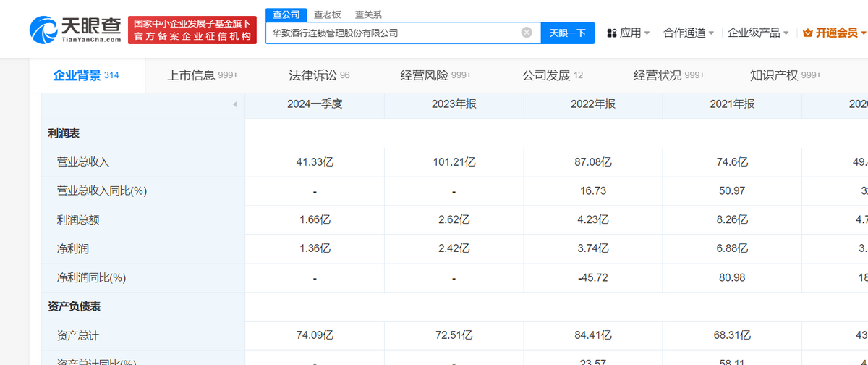868x365 pixels.
Task: Click the 公司发展 tab
Action: coord(553,75)
